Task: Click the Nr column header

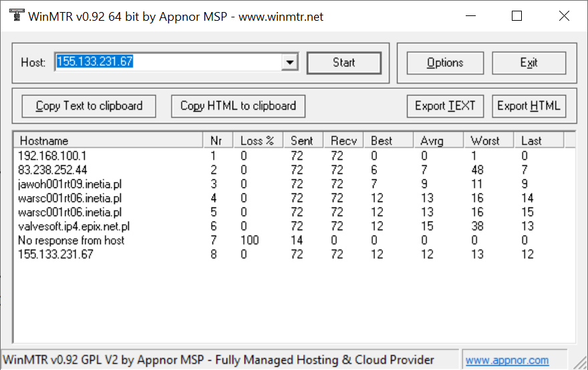Action: coord(218,141)
